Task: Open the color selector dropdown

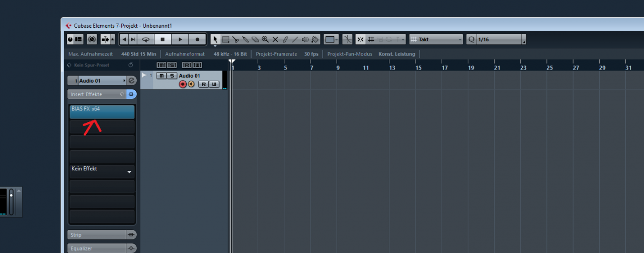Action: coord(331,39)
